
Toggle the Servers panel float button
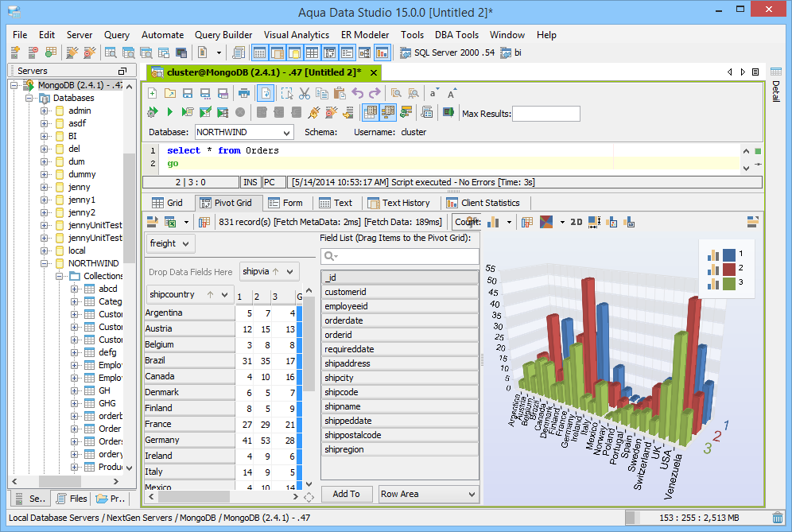point(122,72)
